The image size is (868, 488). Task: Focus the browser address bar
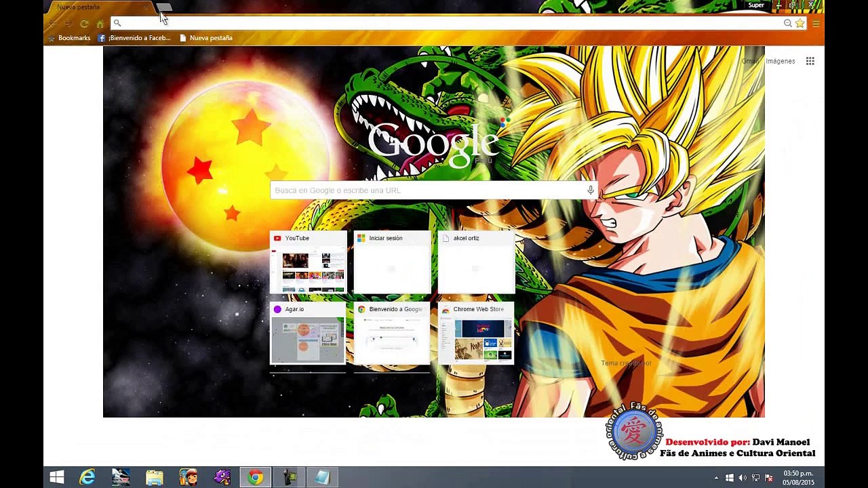pos(451,23)
